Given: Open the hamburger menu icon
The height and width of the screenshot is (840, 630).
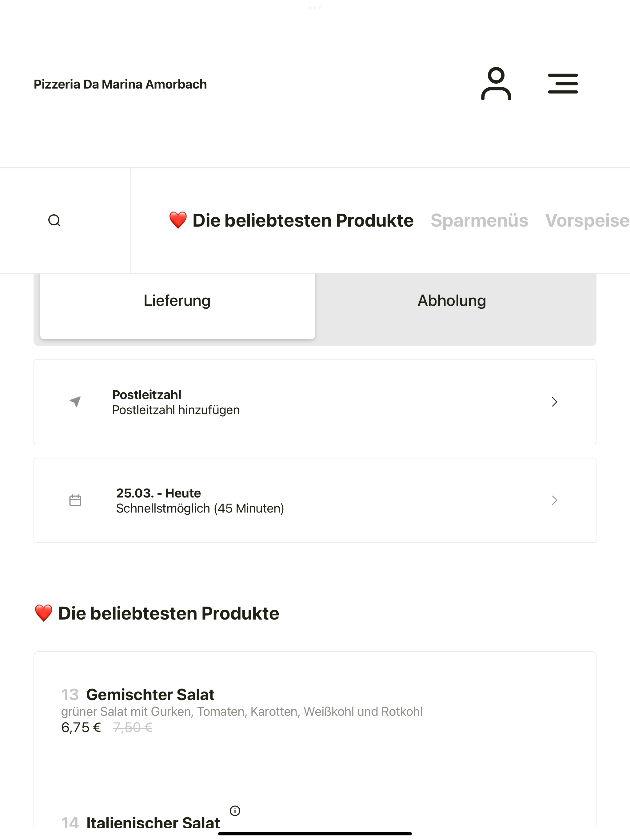Looking at the screenshot, I should pos(563,84).
